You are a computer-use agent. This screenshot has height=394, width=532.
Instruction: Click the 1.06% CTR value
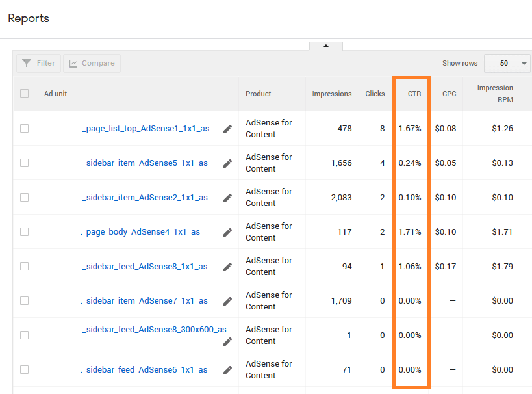pos(410,267)
